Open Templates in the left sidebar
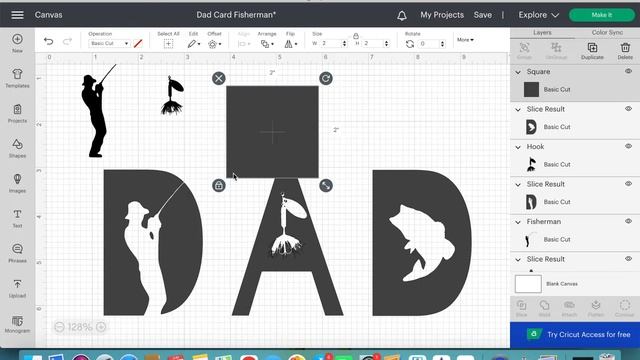Image resolution: width=640 pixels, height=360 pixels. pyautogui.click(x=17, y=78)
